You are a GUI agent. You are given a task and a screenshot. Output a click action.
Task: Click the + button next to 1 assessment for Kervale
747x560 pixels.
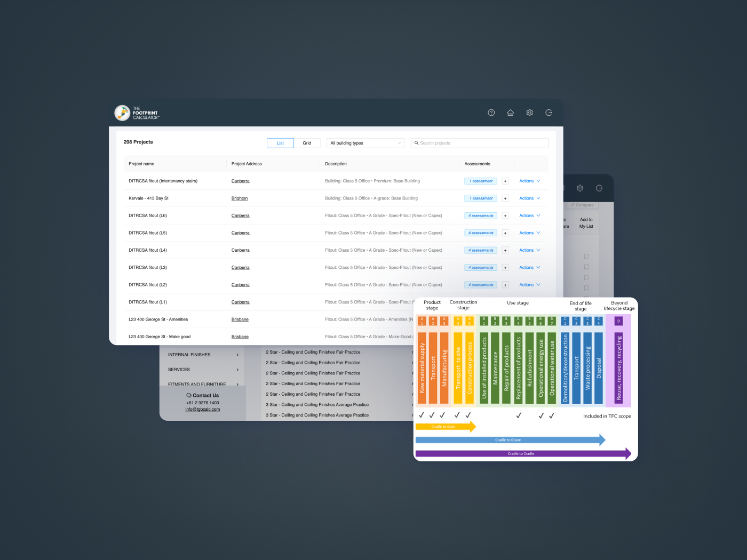pos(505,198)
